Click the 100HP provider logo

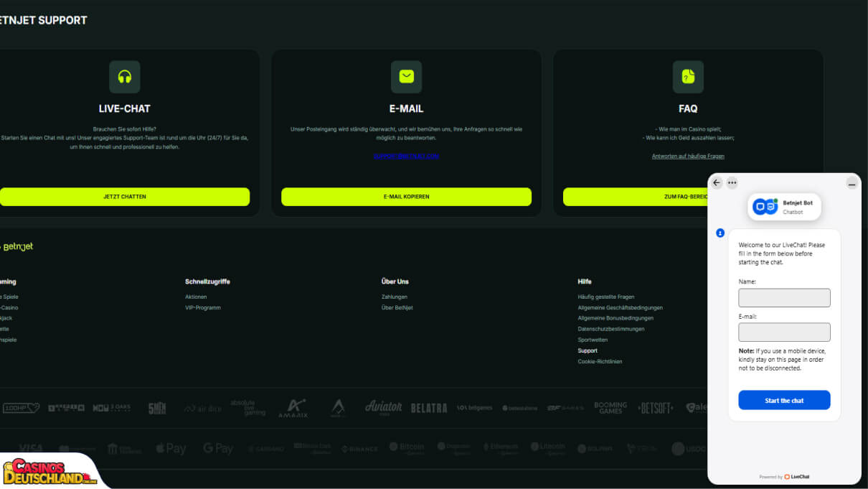[20, 408]
